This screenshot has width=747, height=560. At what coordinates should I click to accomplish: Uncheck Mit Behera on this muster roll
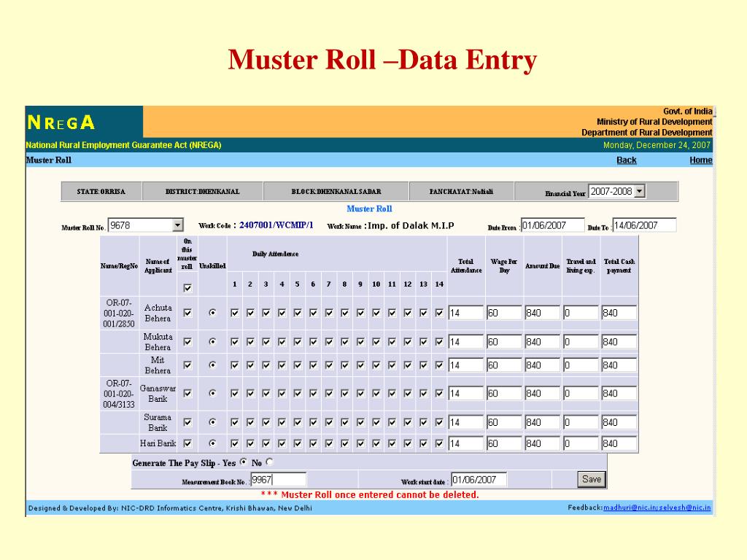click(x=187, y=365)
